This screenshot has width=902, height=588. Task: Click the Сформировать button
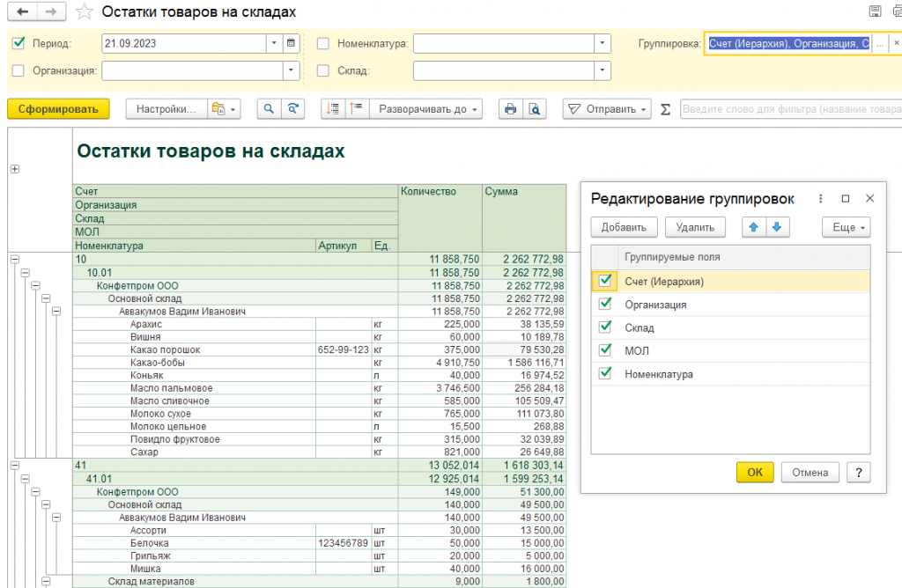tap(58, 108)
